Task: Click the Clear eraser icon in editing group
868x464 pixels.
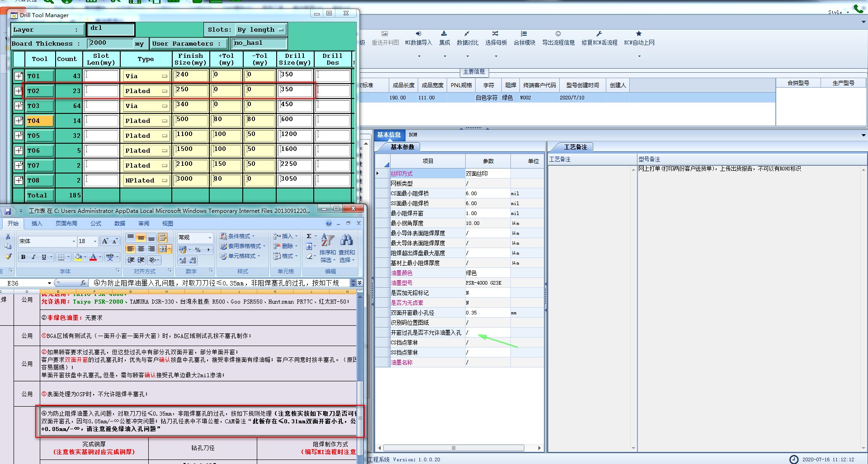Action: pos(309,256)
